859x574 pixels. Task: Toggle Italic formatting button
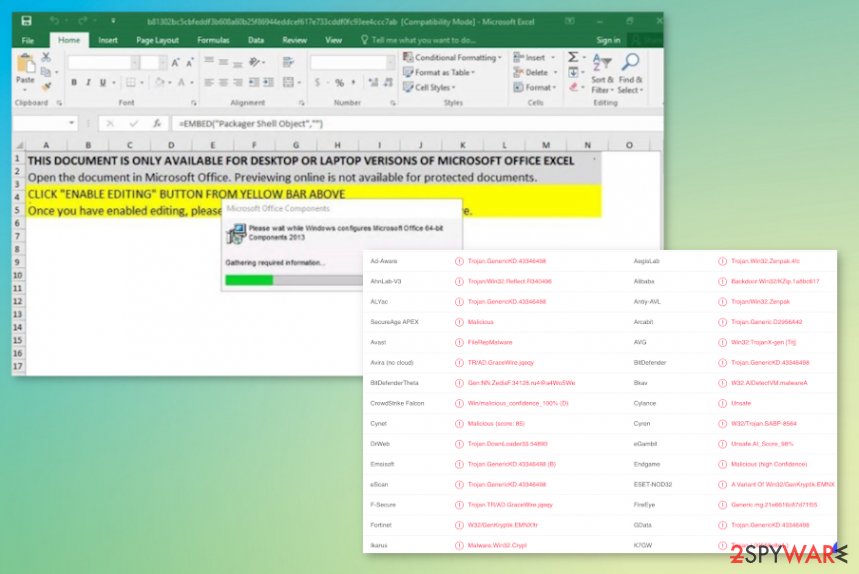(88, 82)
